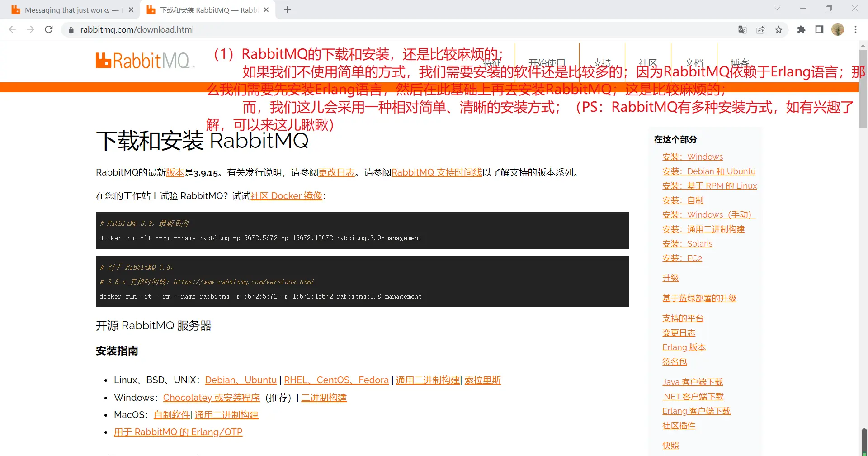This screenshot has width=868, height=456.
Task: Share this page from address bar
Action: [x=760, y=29]
